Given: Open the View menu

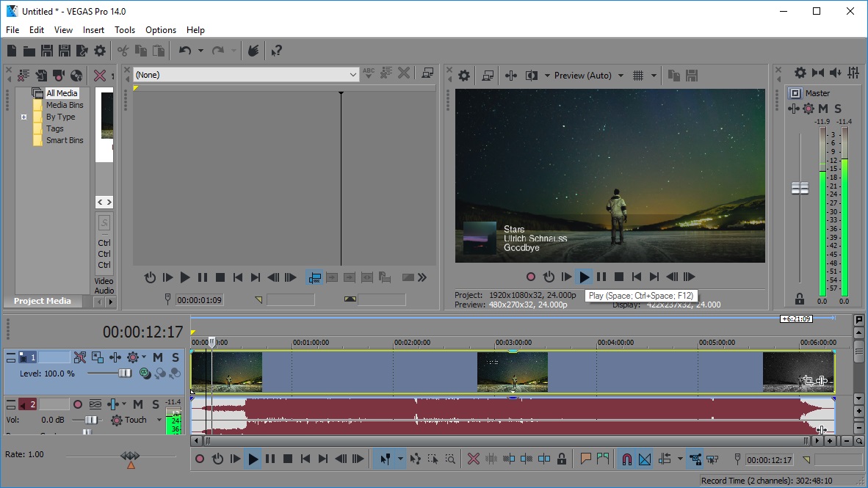Looking at the screenshot, I should [x=63, y=30].
